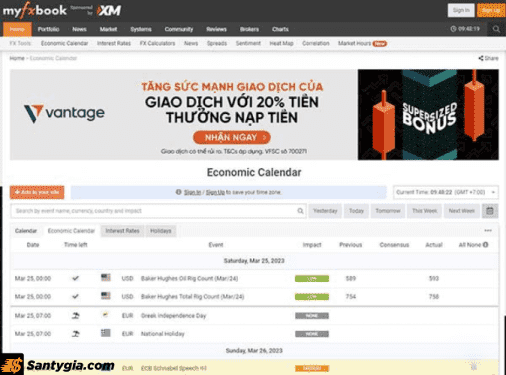The image size is (506, 375).
Task: Click ECB Schnabel Speech event
Action: coord(174,368)
